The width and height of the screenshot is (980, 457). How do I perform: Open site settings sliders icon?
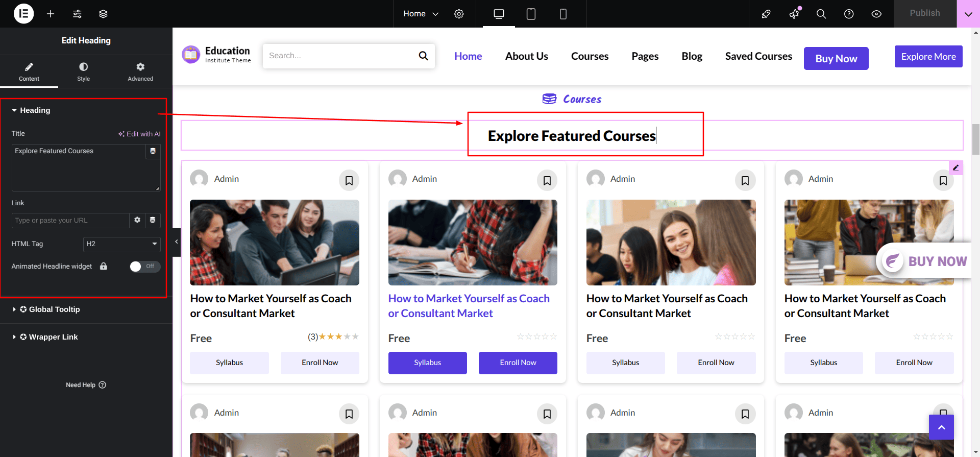pyautogui.click(x=77, y=14)
